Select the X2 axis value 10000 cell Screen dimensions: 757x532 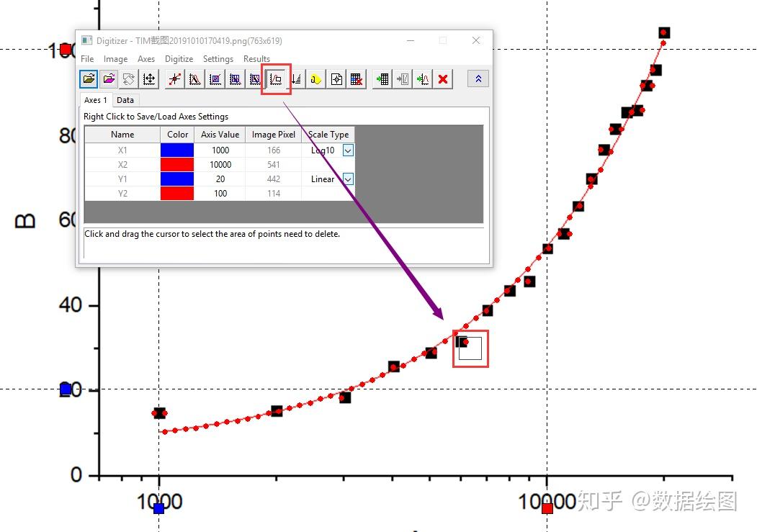(220, 164)
